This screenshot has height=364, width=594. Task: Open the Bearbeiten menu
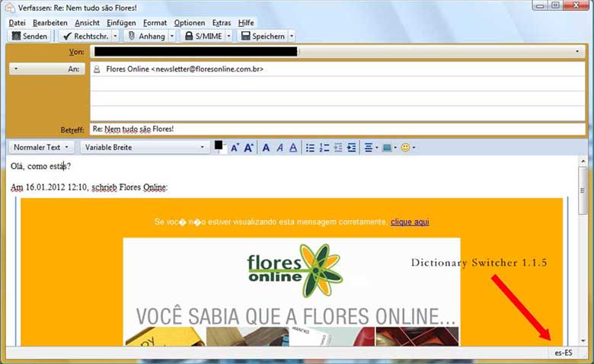point(49,23)
